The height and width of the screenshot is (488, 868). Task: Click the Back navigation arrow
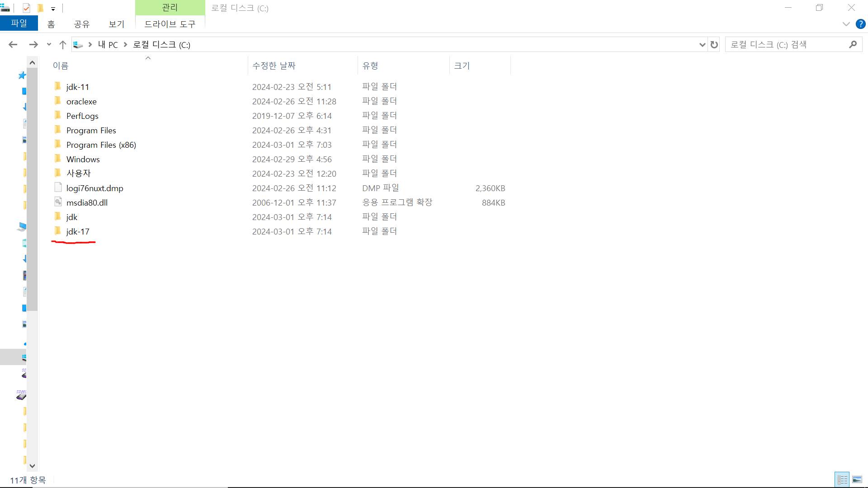13,44
